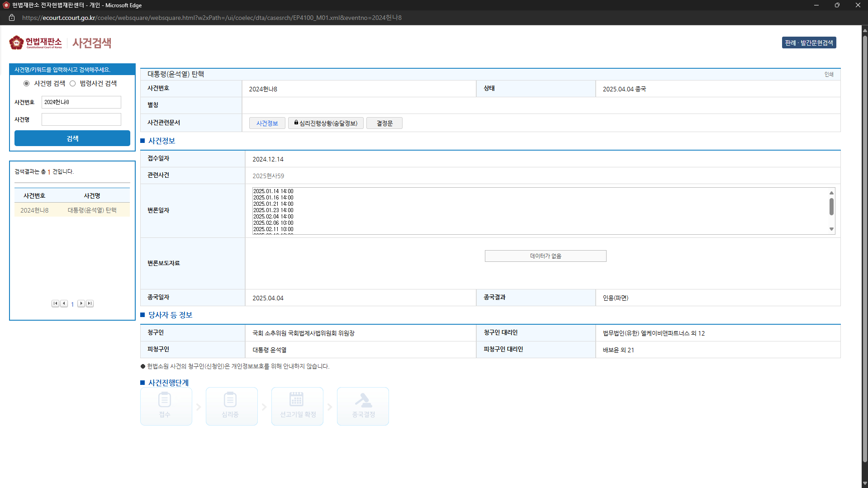Screen dimensions: 868x488
Task: Select the 법령사건 검색 radio button
Action: point(73,84)
